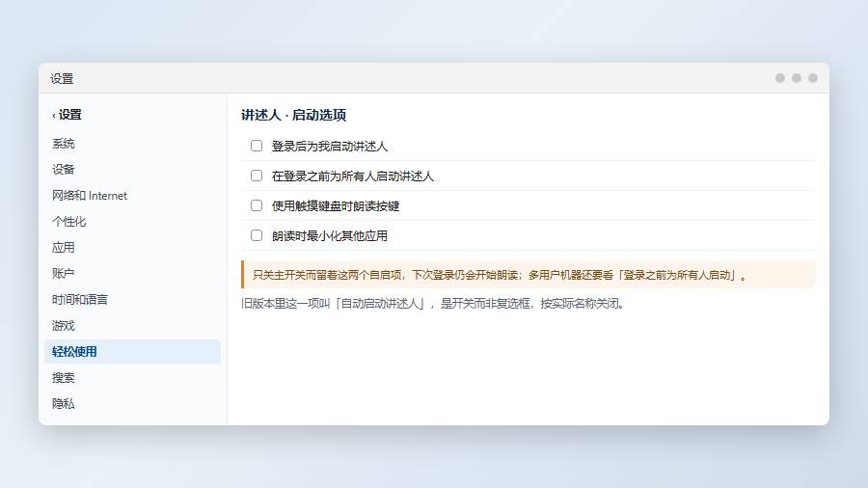
Task: Go back via ‹ 设置 header
Action: [x=67, y=115]
